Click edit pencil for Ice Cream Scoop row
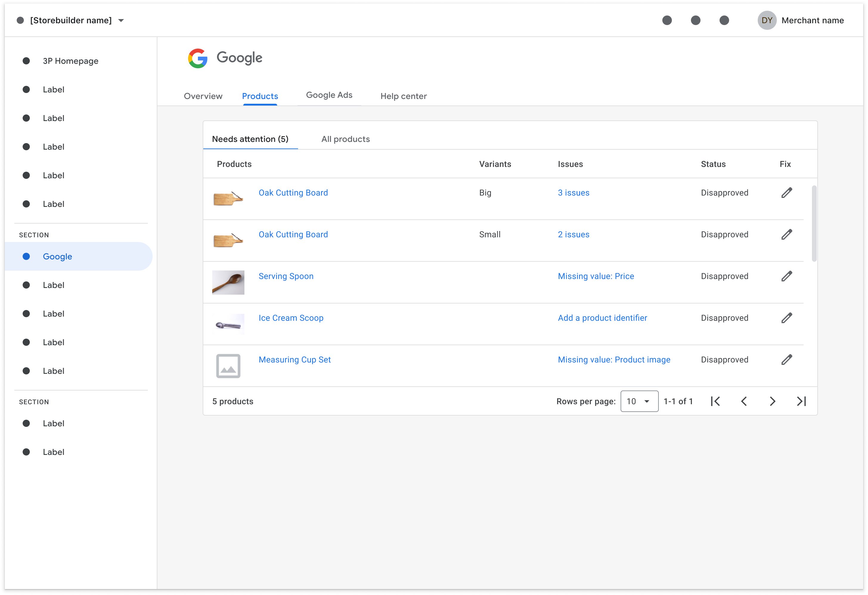868x595 pixels. coord(787,318)
